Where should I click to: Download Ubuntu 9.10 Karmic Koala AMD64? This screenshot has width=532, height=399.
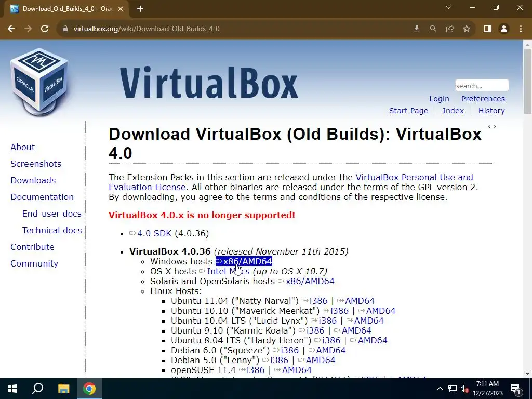point(353,330)
